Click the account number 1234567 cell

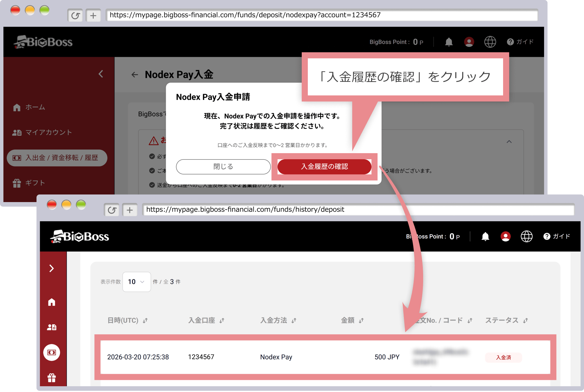pyautogui.click(x=201, y=357)
